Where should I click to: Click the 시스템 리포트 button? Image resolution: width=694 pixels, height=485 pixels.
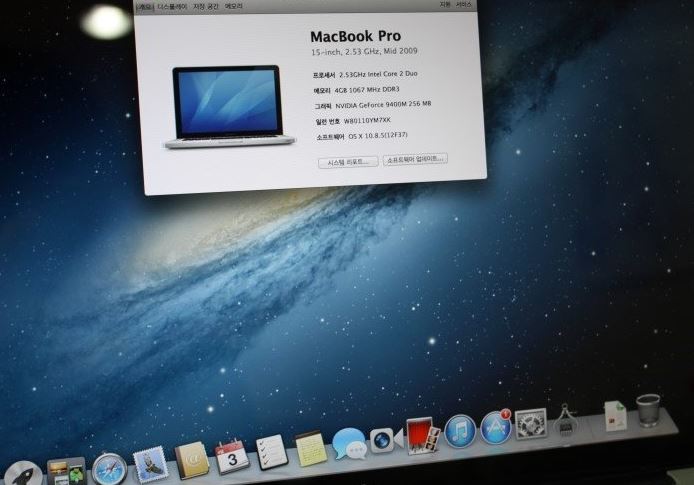(348, 161)
